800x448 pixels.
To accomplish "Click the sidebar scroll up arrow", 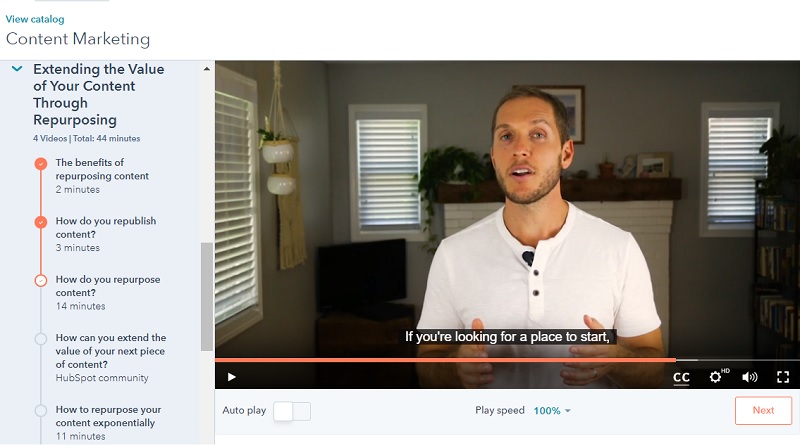I will (x=207, y=69).
